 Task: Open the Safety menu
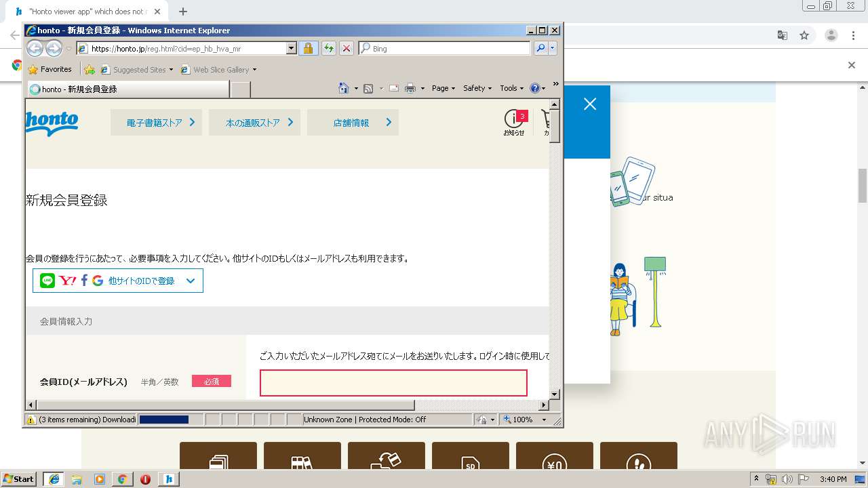point(477,88)
